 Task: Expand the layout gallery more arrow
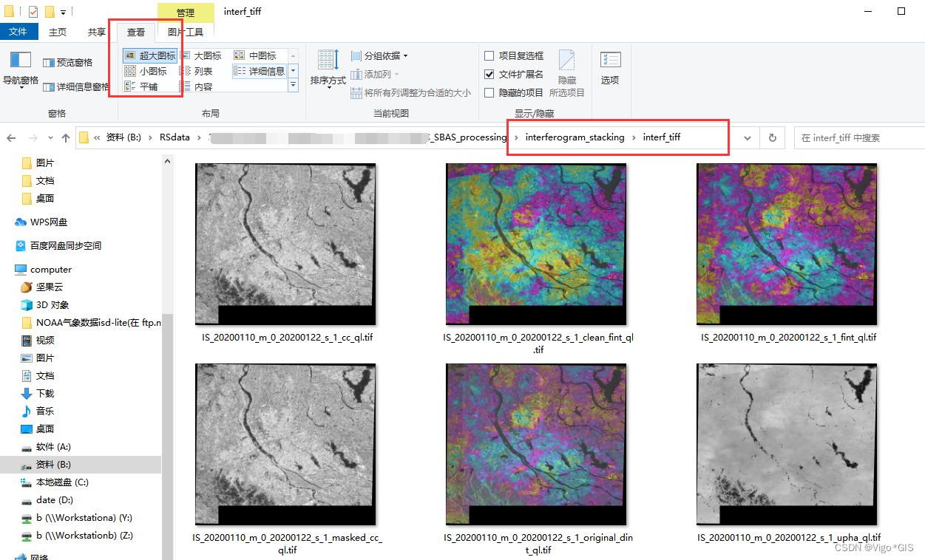pyautogui.click(x=293, y=86)
